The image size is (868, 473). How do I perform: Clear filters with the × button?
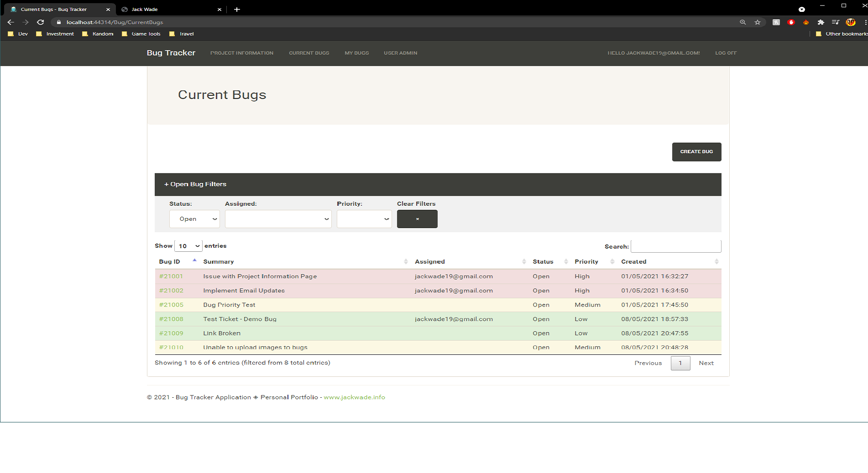(417, 219)
